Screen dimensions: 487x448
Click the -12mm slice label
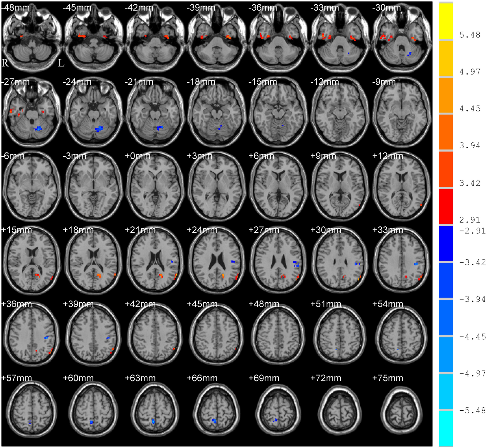pyautogui.click(x=324, y=82)
